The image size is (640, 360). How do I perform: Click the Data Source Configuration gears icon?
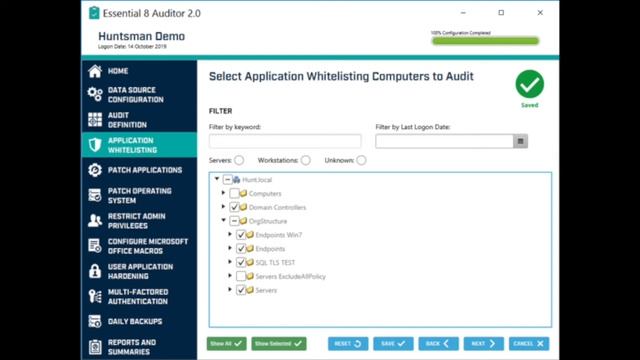coord(95,94)
